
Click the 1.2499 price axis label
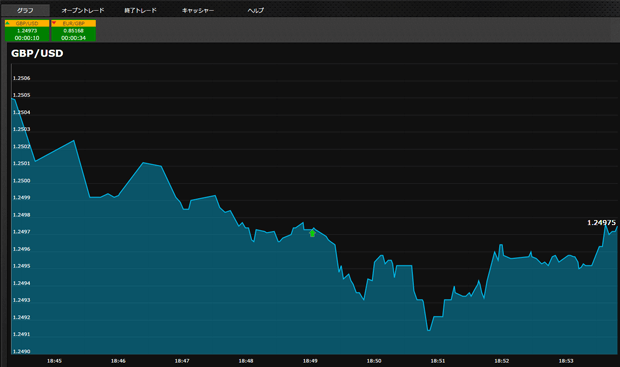[21, 197]
